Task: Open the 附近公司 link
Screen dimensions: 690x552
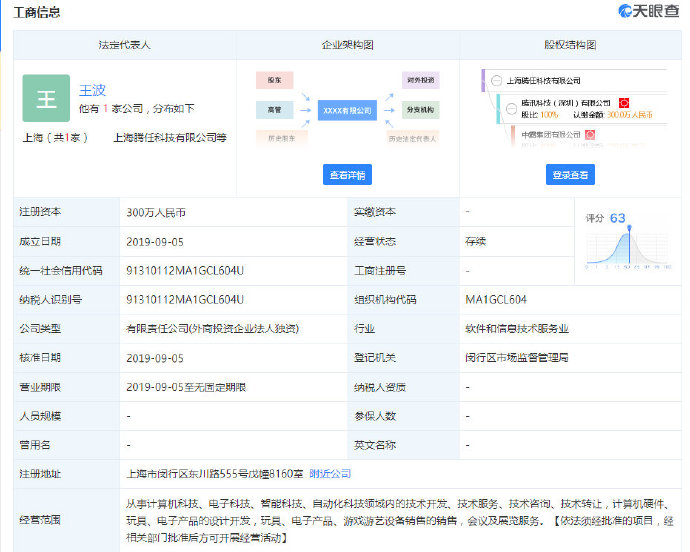Action: [x=330, y=474]
